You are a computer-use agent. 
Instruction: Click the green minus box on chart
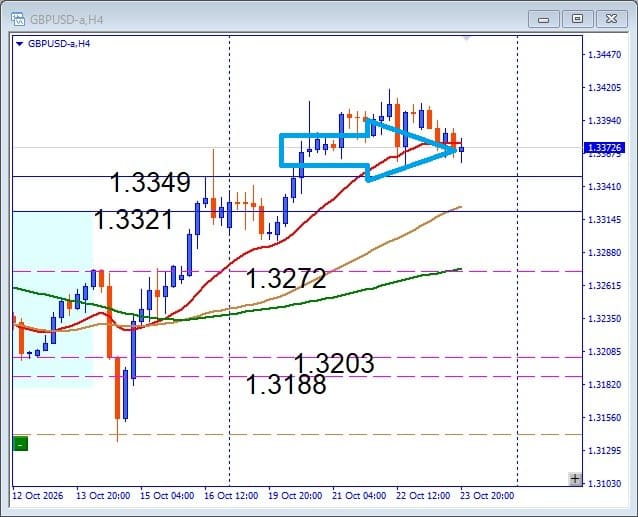[20, 443]
